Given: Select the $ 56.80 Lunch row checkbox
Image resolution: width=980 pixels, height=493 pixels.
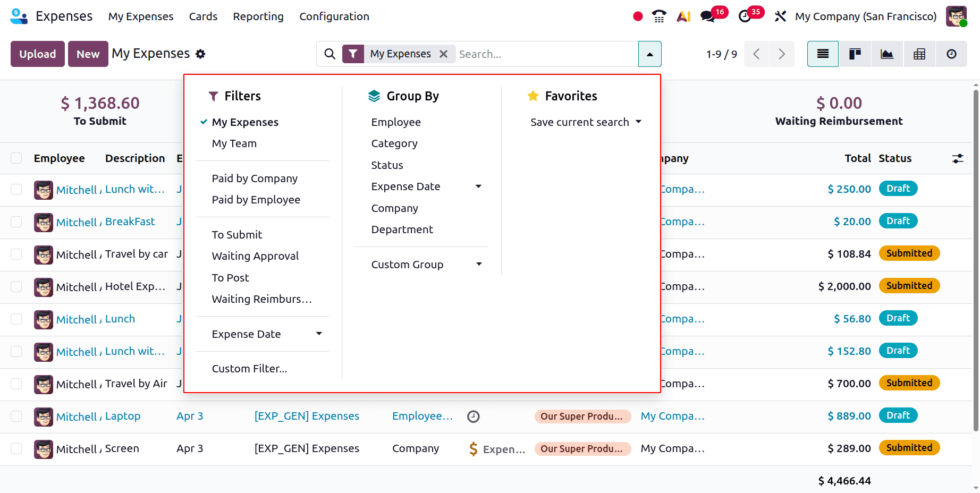Looking at the screenshot, I should (x=16, y=319).
